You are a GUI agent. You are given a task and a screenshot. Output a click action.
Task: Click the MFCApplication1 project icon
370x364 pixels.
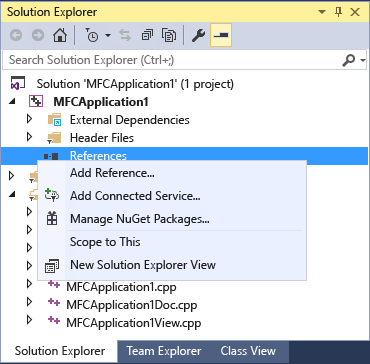36,101
